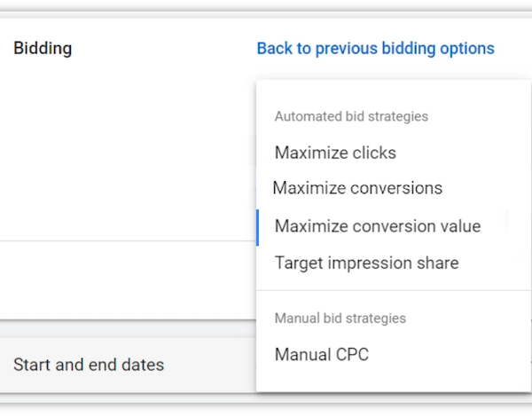Click gray gap above the Start and end dates card
Viewport: 532px width, 417px height.
124,328
